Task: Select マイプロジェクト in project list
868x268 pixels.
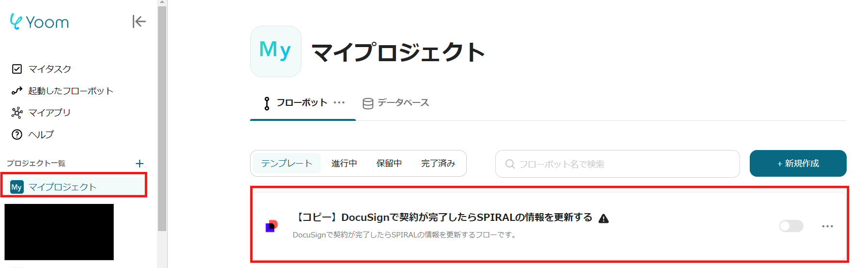Action: (x=74, y=187)
